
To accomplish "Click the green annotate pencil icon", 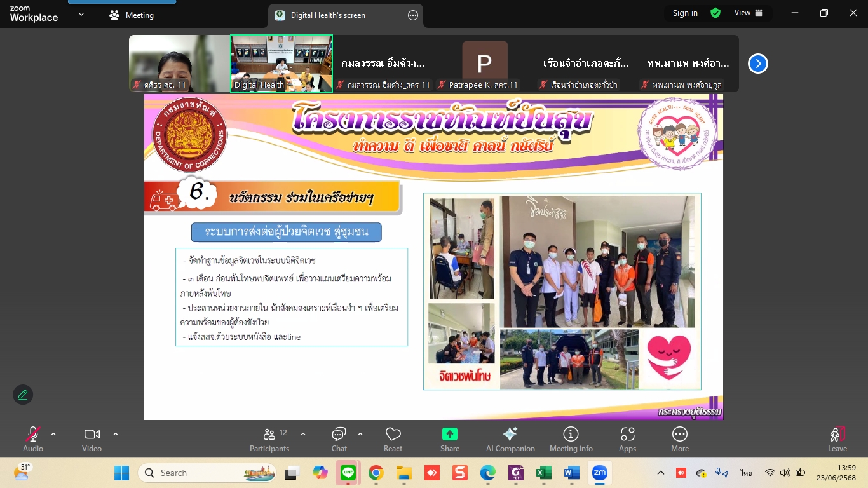I will [23, 395].
